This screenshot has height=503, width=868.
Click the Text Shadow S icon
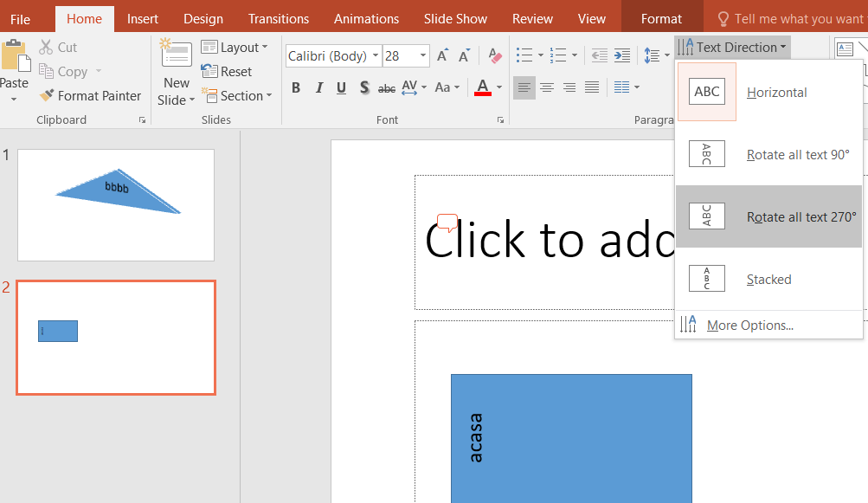pyautogui.click(x=364, y=87)
